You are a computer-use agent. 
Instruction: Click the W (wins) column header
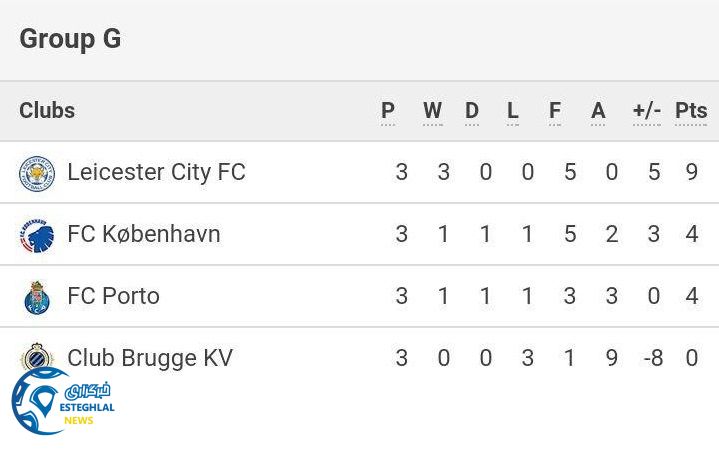click(432, 111)
